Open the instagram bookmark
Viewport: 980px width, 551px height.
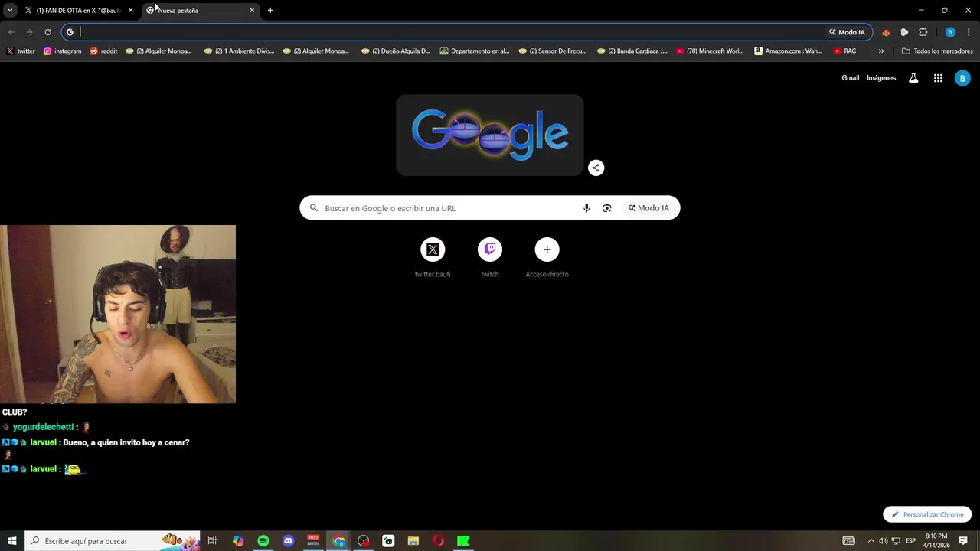coord(62,51)
